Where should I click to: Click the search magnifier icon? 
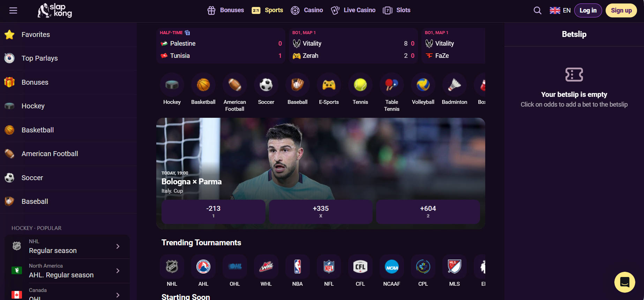pos(538,10)
